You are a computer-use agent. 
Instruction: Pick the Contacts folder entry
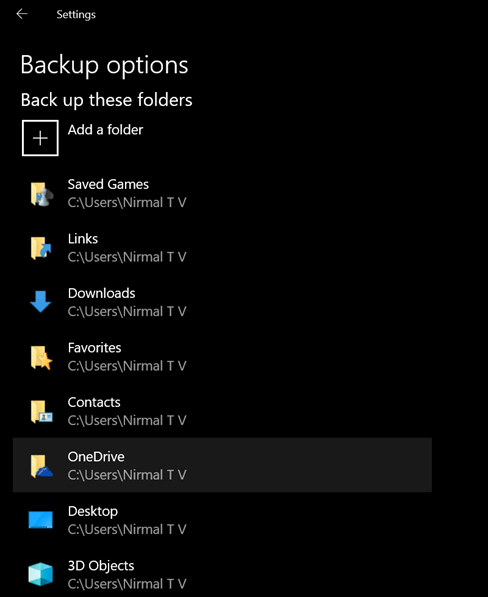[222, 411]
